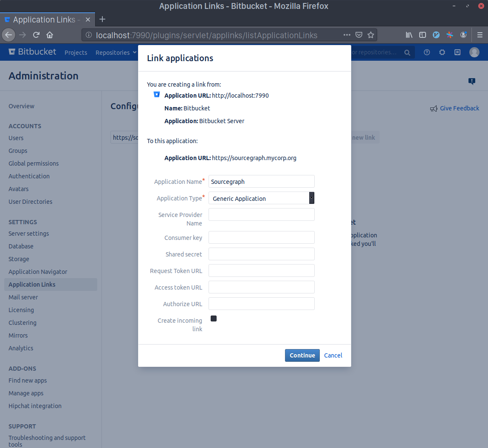Focus the Service Provider Name field
Viewport: 488px width, 448px height.
262,214
